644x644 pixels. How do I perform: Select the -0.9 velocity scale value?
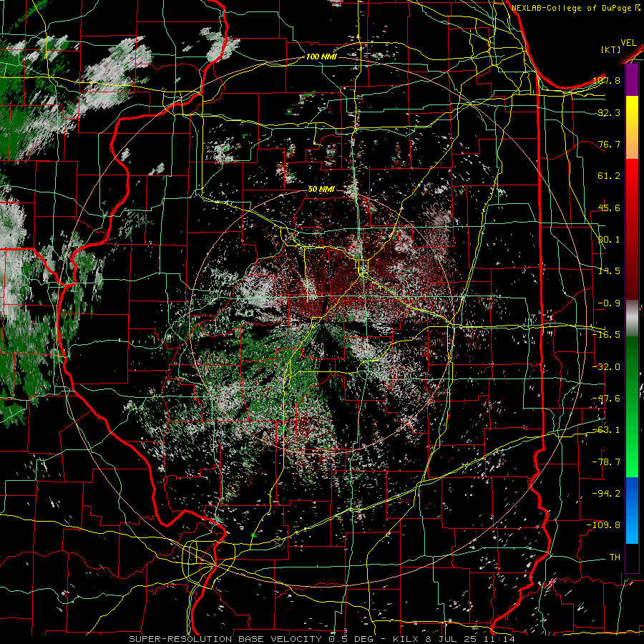point(609,303)
